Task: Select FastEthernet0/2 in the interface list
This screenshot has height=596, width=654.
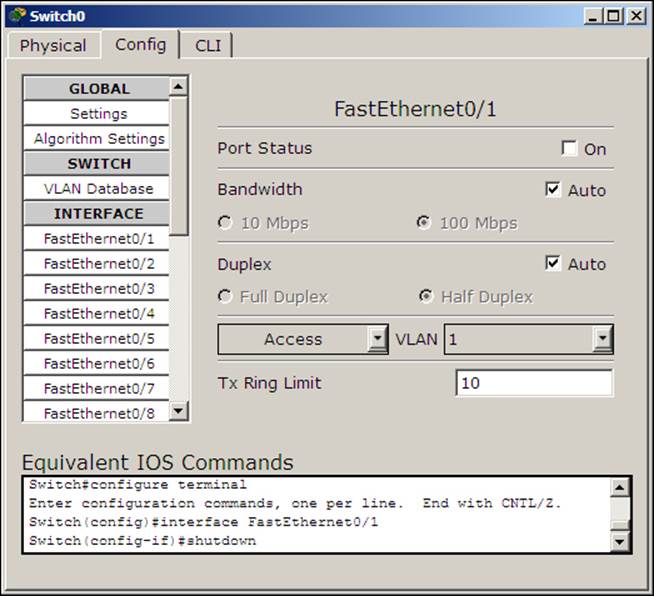Action: (x=97, y=264)
